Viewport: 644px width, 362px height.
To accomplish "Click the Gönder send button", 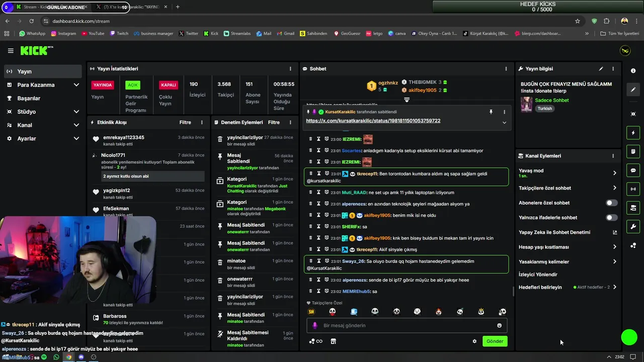I will tap(495, 341).
